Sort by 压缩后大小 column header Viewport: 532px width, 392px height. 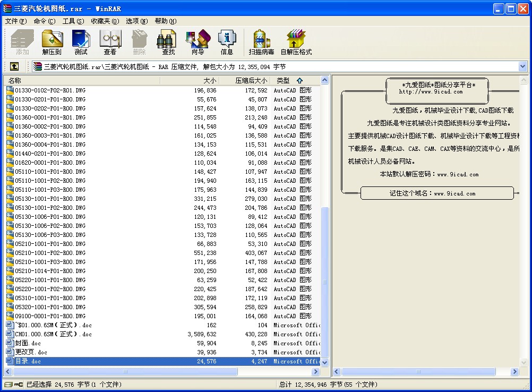click(245, 80)
